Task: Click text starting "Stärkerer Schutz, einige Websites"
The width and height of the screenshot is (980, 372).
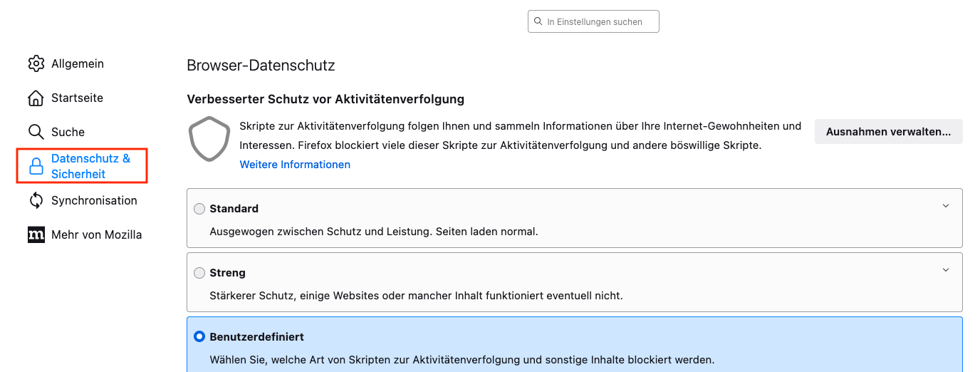Action: click(416, 295)
